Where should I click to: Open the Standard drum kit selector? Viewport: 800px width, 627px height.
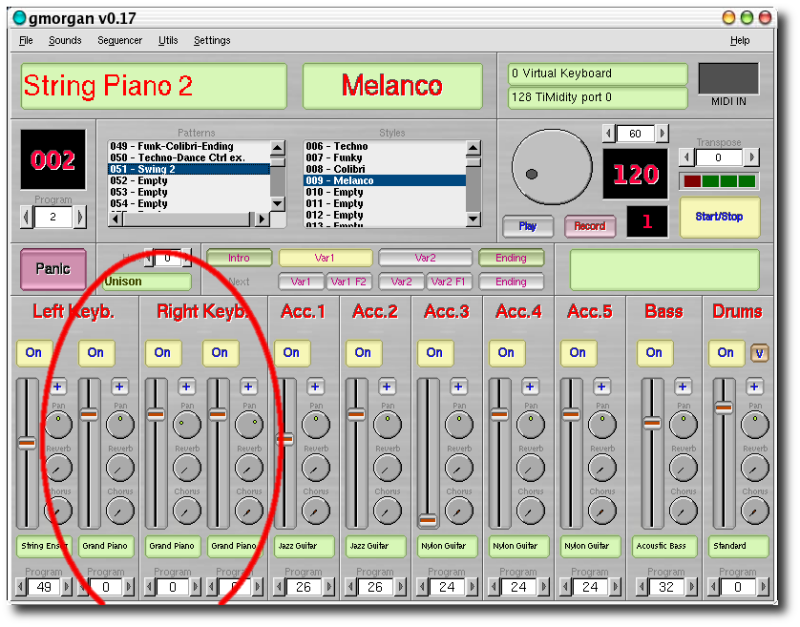(x=738, y=546)
